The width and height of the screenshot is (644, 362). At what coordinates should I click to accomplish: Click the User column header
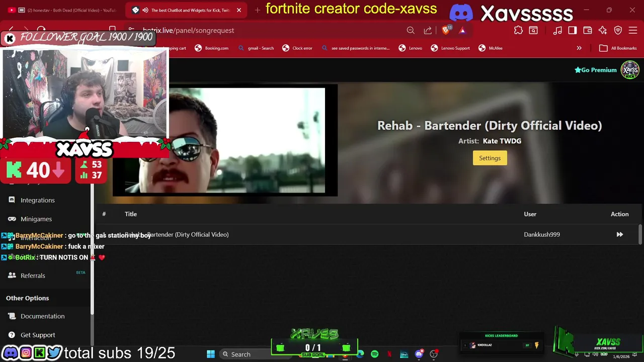[x=530, y=214]
